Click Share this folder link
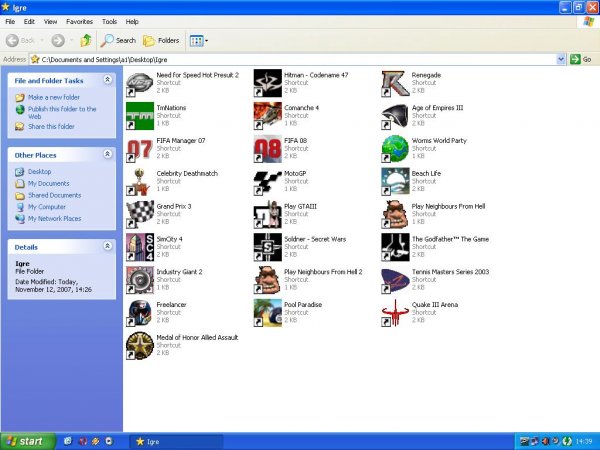 click(x=51, y=127)
